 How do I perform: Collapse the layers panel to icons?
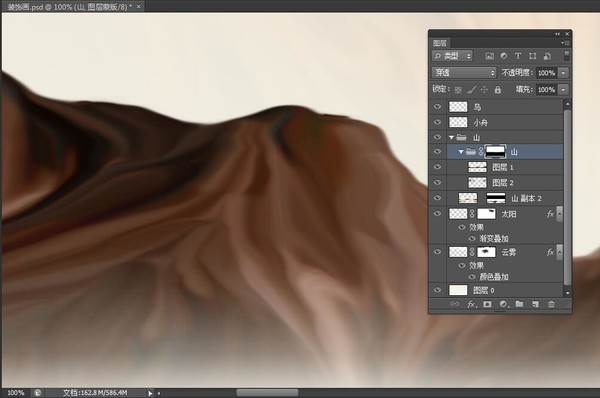coord(558,34)
